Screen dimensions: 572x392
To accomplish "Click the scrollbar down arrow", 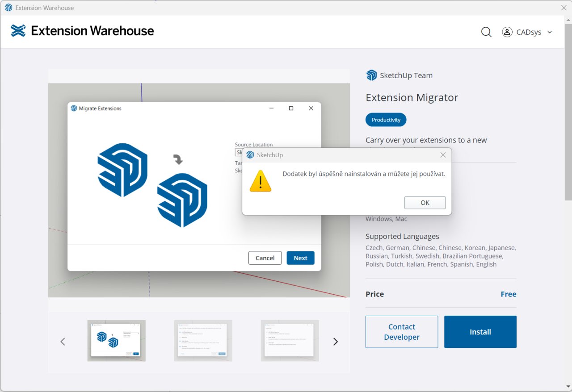I will [x=568, y=386].
